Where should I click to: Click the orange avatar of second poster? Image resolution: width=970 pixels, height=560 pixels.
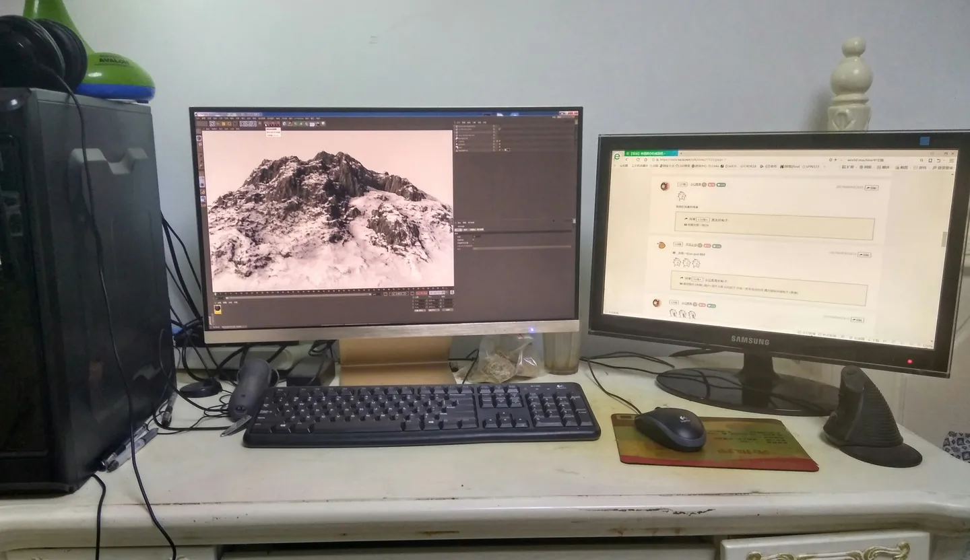pos(661,245)
